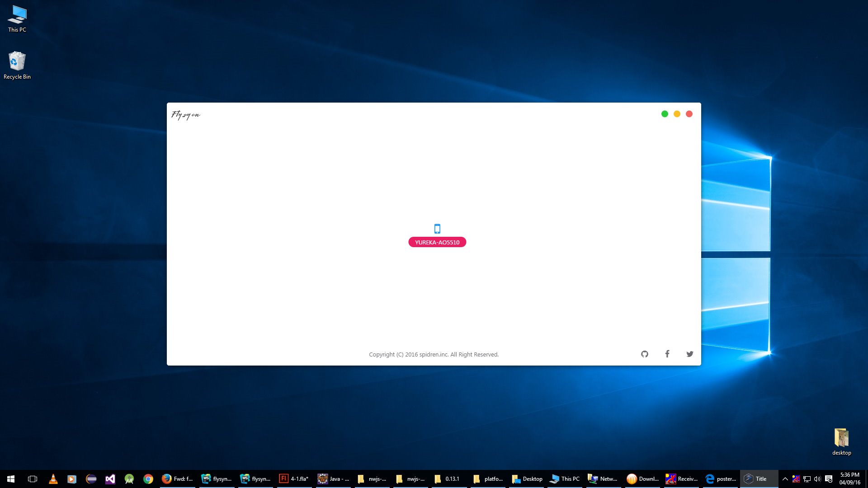868x488 pixels.
Task: Click the red close dot
Action: pyautogui.click(x=689, y=114)
